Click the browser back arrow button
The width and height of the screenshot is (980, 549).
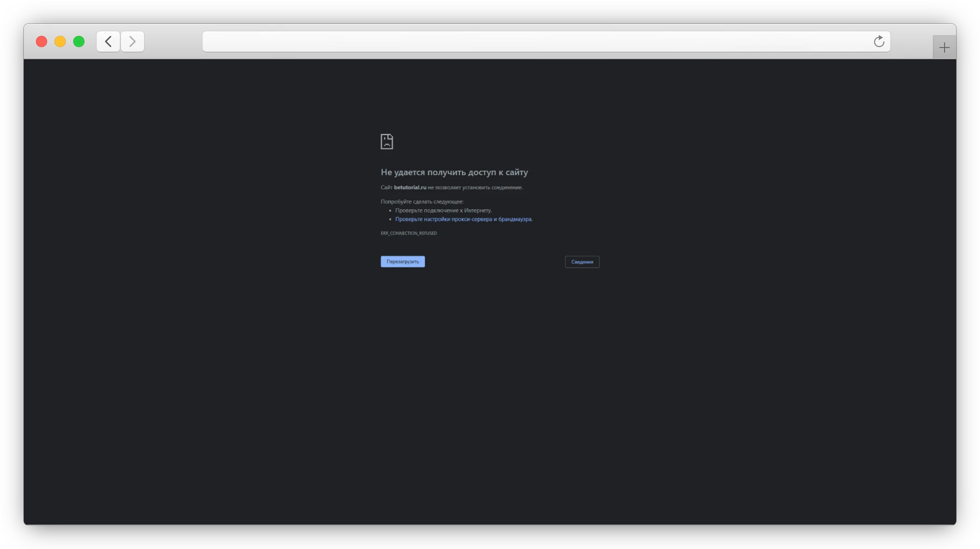tap(108, 41)
